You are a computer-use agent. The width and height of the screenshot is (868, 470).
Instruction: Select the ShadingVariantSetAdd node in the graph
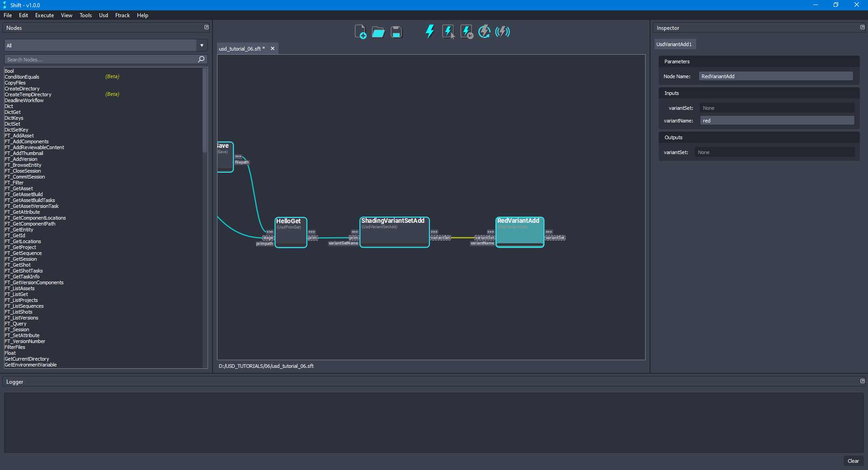(394, 232)
